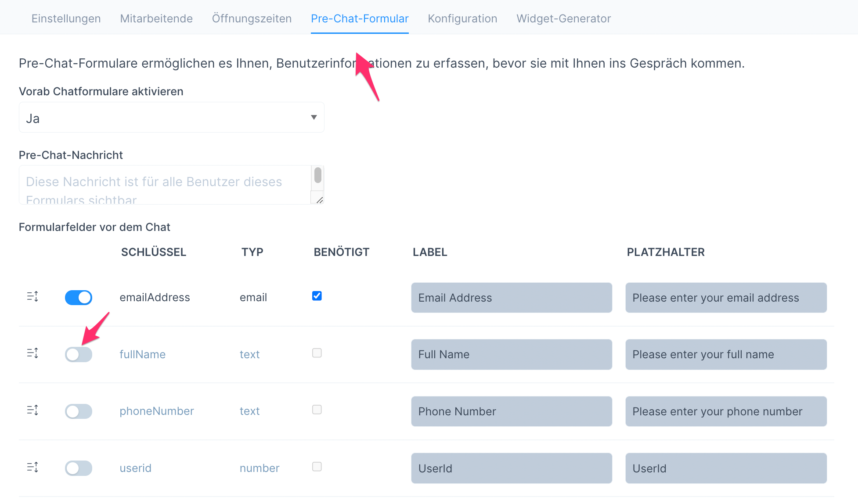Click the resize grip of the Pre-Chat-Nachricht textarea
The width and height of the screenshot is (858, 504).
[320, 201]
